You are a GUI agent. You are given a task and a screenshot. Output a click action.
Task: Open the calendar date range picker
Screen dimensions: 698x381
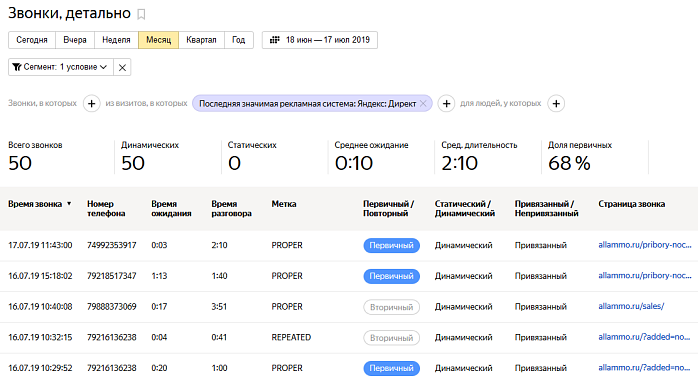[x=320, y=40]
